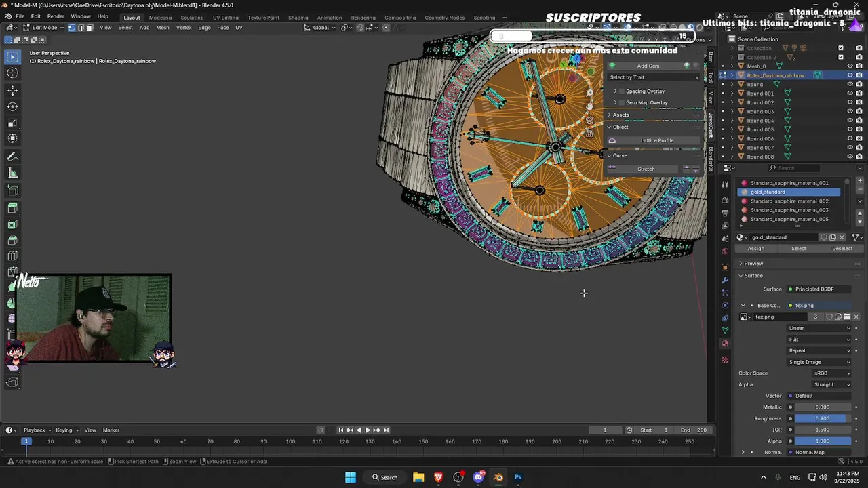The image size is (868, 488).
Task: Open the Edit Mode dropdown
Action: [43, 28]
